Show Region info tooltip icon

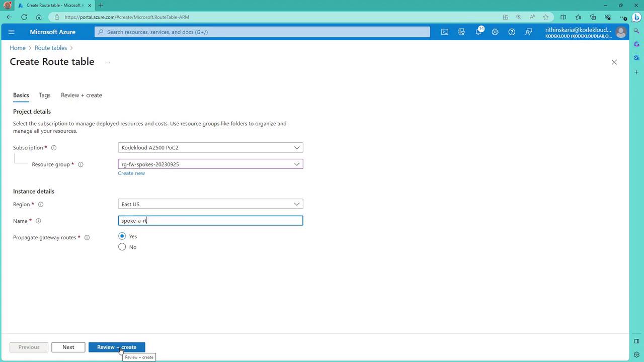(x=41, y=205)
